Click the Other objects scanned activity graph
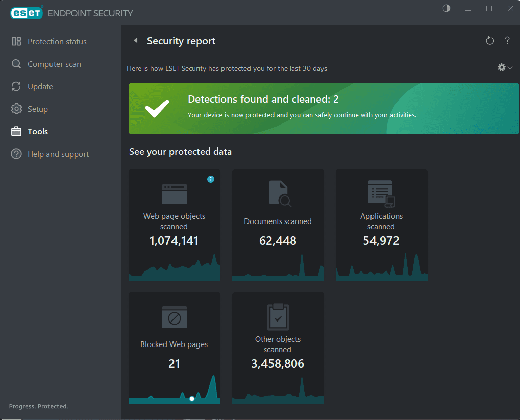 (x=278, y=390)
